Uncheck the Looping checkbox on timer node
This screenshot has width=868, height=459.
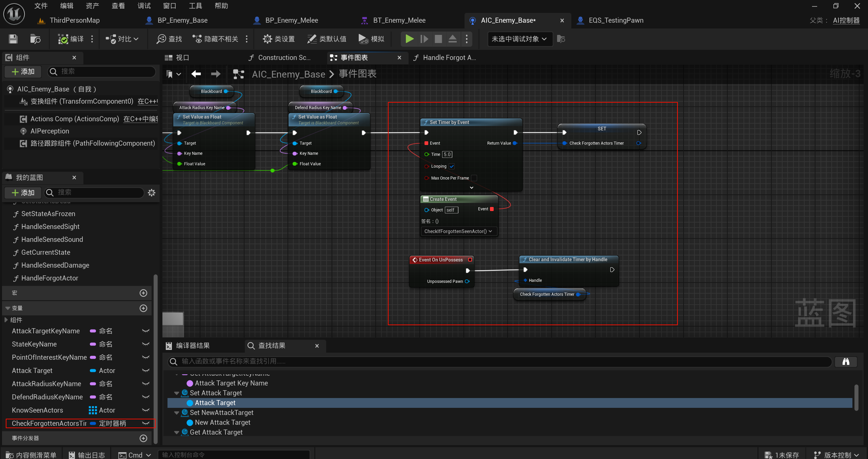452,166
